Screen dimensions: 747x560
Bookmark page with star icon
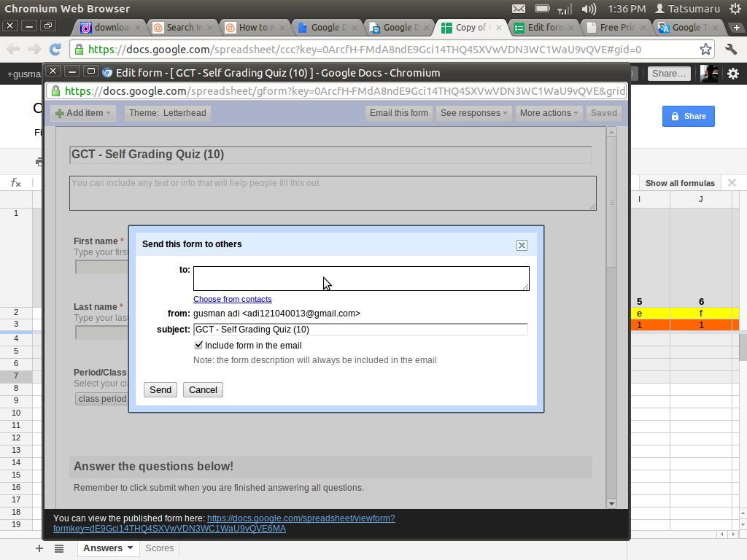705,49
